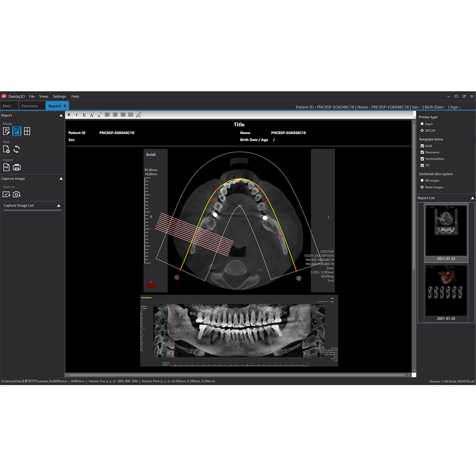Select the Paper printer type
Image resolution: width=476 pixels, height=476 pixels.
coord(422,124)
